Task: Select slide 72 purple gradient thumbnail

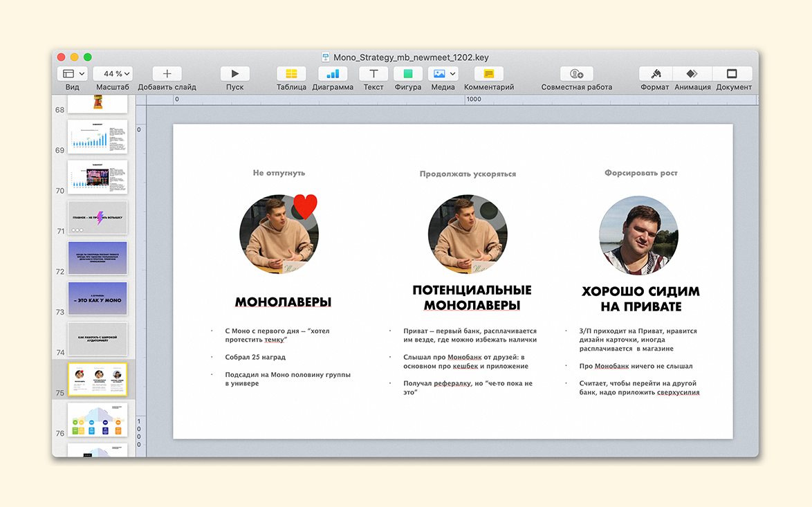Action: coord(98,257)
